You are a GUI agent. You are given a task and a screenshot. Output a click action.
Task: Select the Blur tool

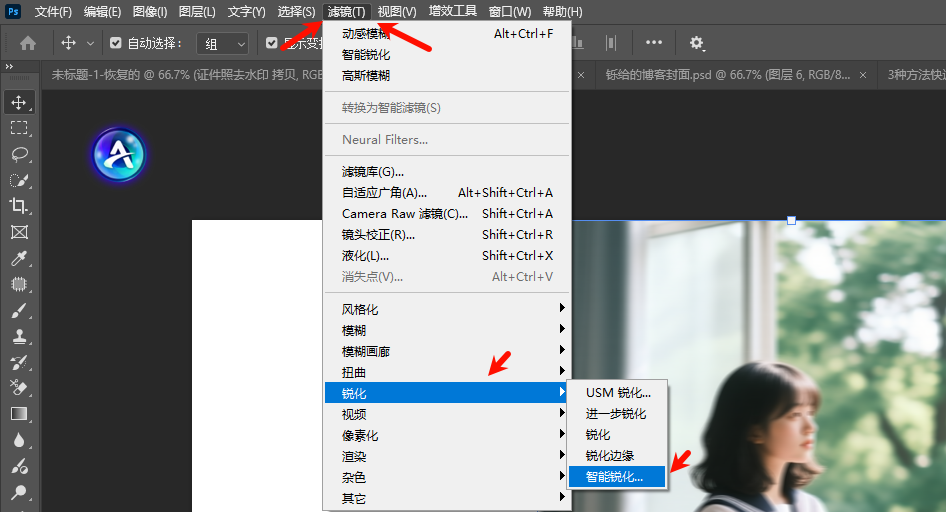pyautogui.click(x=19, y=440)
